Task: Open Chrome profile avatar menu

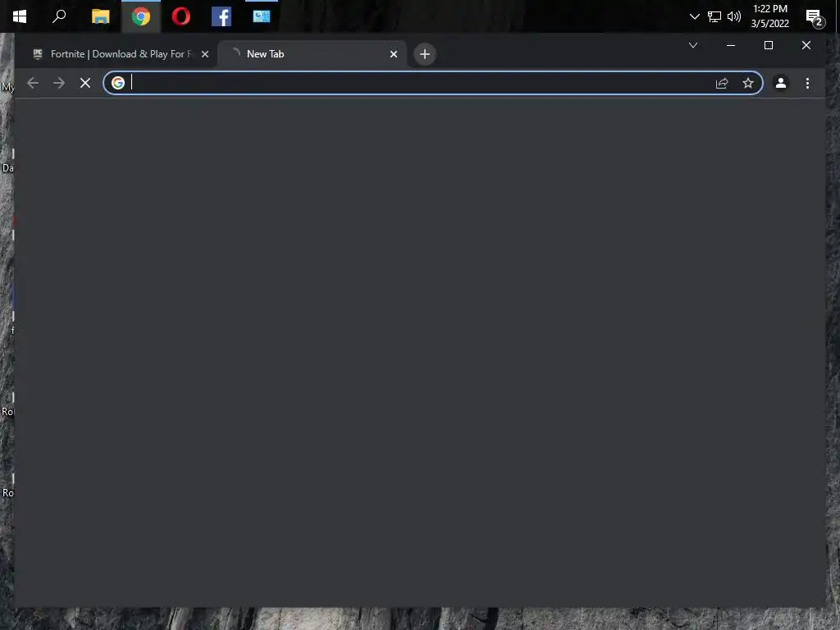Action: 781,83
